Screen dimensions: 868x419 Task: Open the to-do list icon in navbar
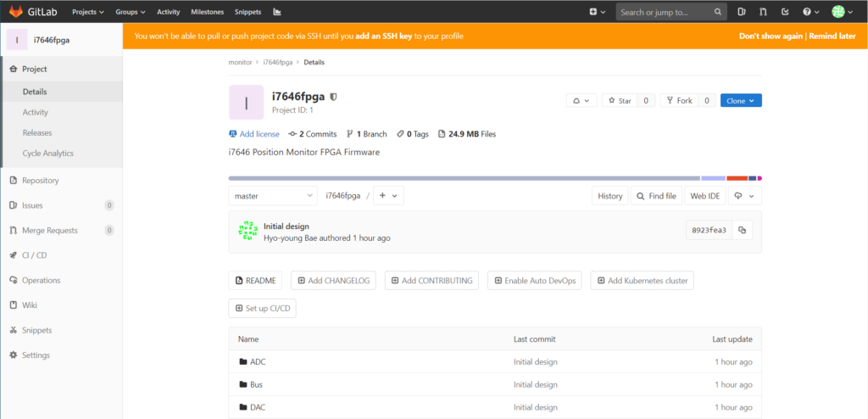pyautogui.click(x=786, y=12)
